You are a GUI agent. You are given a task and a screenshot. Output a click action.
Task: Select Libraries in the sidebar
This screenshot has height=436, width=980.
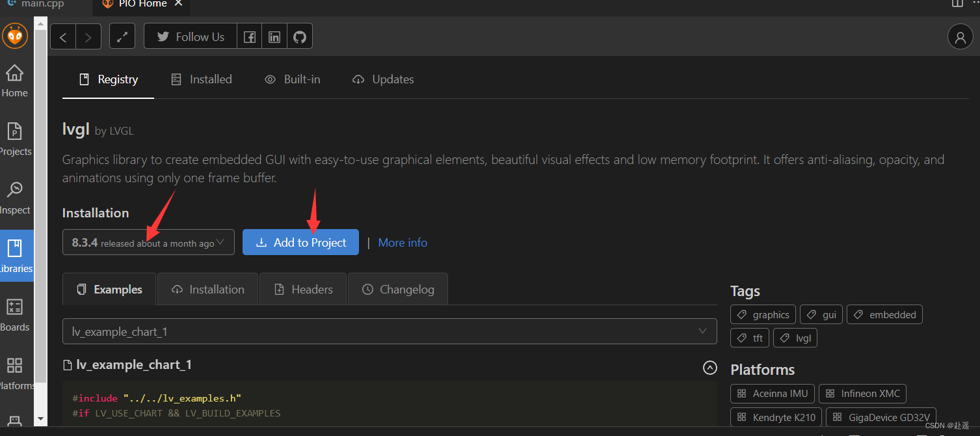(16, 256)
